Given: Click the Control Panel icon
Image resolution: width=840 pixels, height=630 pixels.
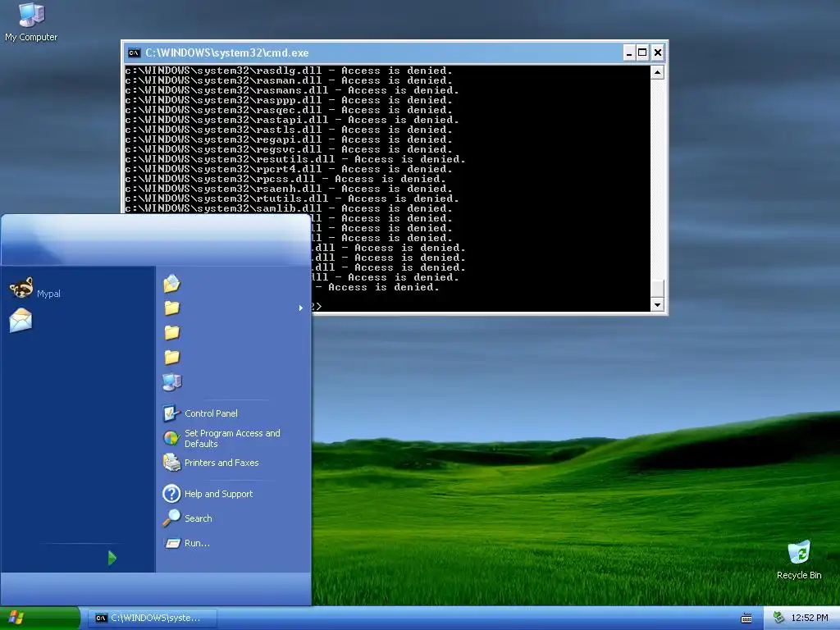Looking at the screenshot, I should pyautogui.click(x=171, y=413).
